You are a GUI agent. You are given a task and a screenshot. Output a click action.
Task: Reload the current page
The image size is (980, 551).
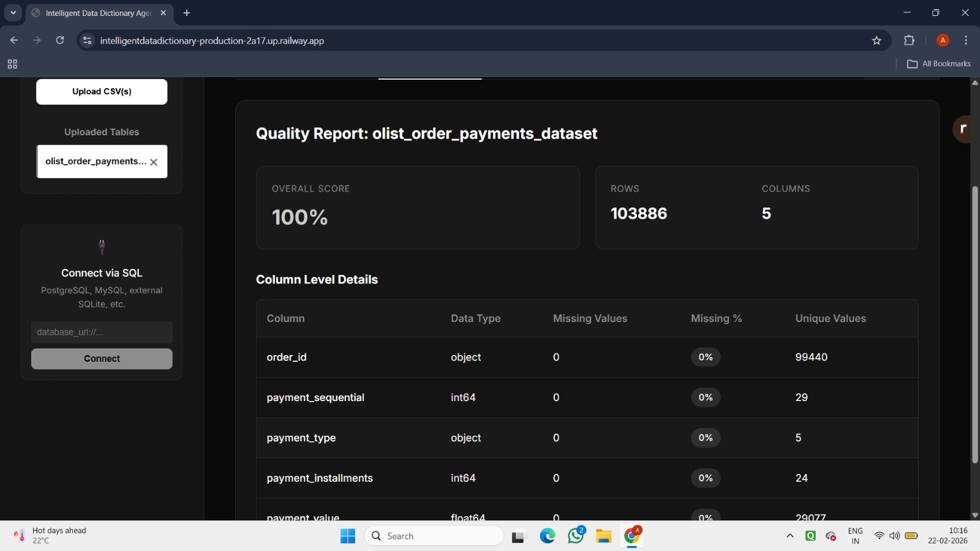click(60, 40)
